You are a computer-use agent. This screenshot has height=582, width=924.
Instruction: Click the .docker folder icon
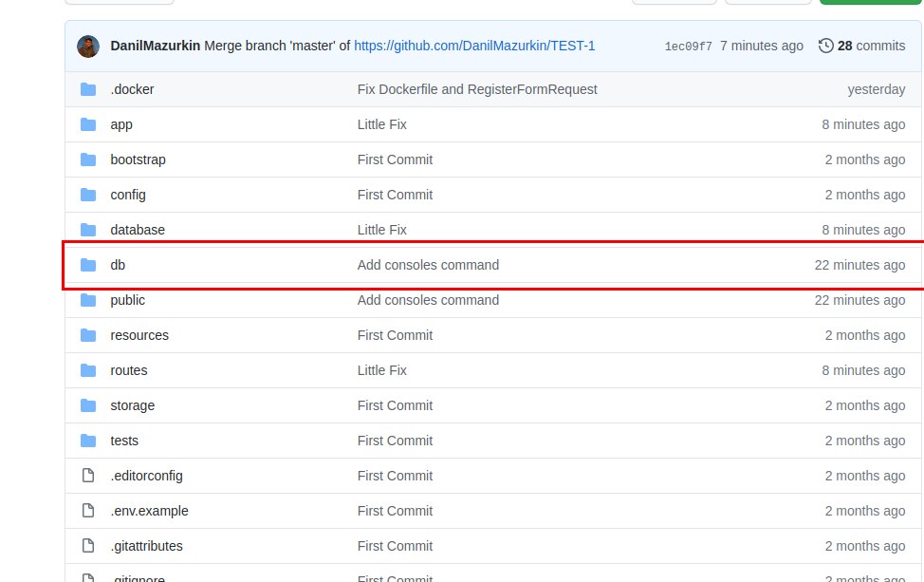click(x=88, y=89)
